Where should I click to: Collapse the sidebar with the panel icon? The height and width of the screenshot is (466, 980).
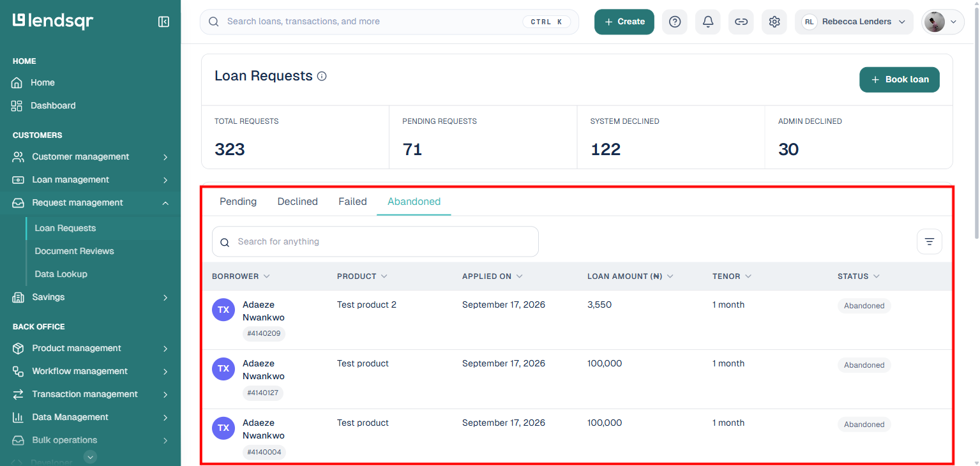[163, 22]
